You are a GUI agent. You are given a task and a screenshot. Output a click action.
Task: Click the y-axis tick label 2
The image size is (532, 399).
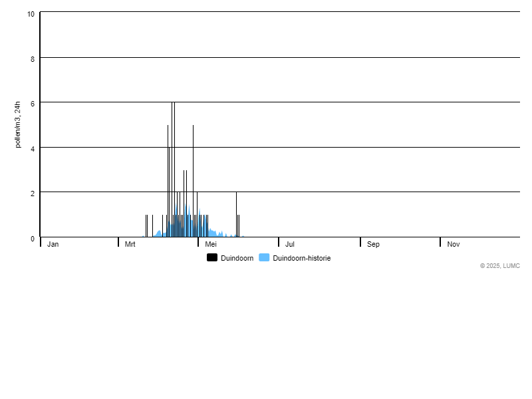33,193
